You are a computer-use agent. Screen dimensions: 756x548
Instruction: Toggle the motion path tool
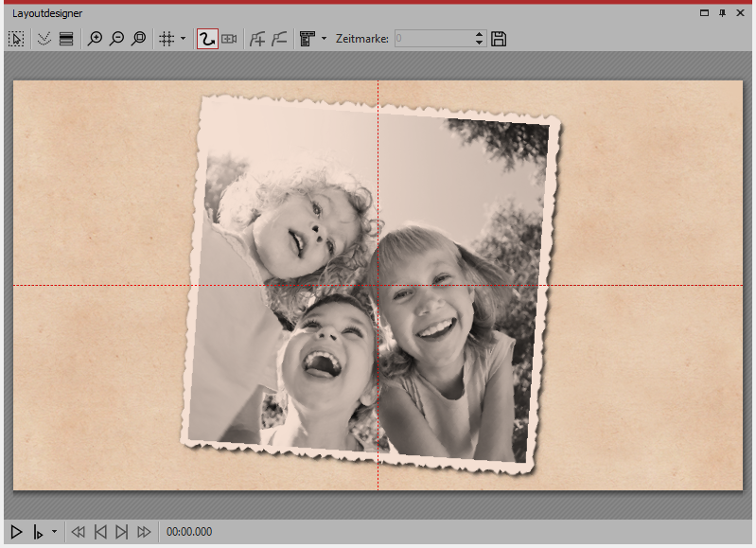point(207,39)
